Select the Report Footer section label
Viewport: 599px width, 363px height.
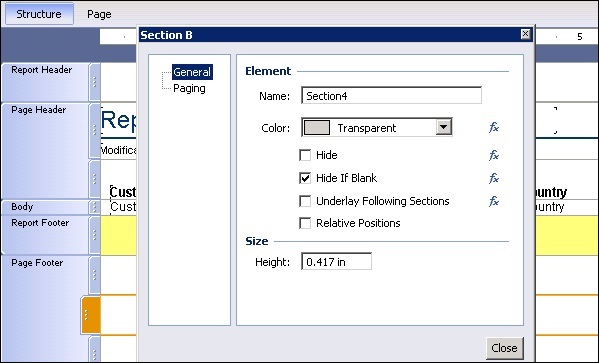(40, 223)
